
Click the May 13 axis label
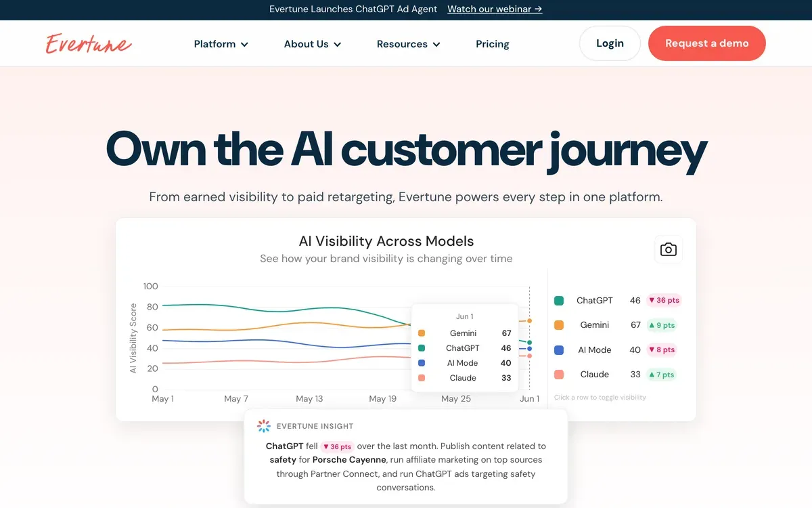[309, 399]
